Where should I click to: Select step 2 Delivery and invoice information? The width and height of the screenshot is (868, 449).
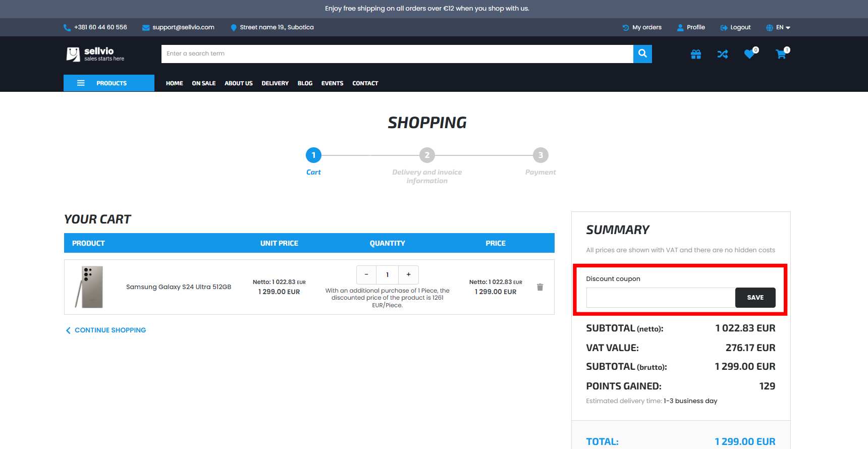pos(427,155)
